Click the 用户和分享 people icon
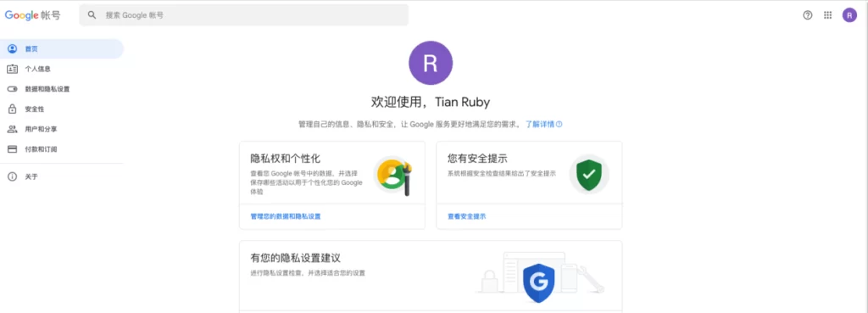This screenshot has height=313, width=868. pos(12,129)
